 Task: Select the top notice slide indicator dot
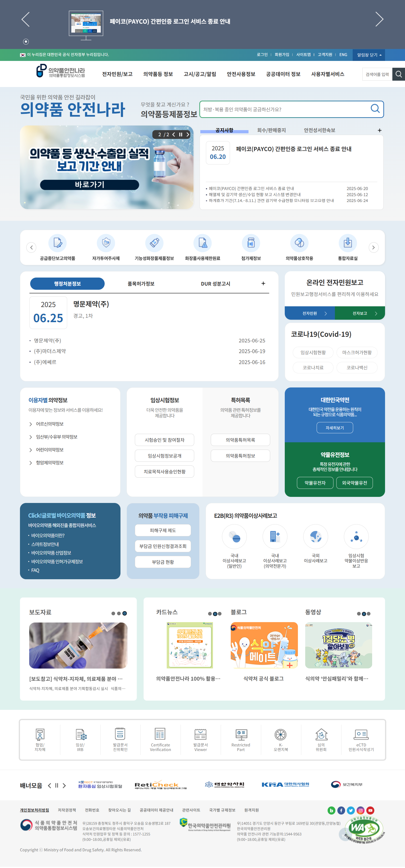click(26, 41)
